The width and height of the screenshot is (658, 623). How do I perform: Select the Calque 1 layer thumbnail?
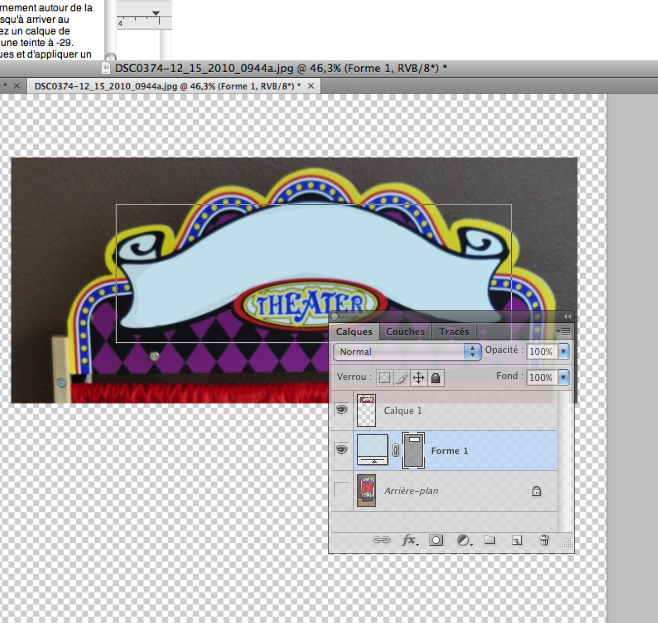click(x=366, y=410)
